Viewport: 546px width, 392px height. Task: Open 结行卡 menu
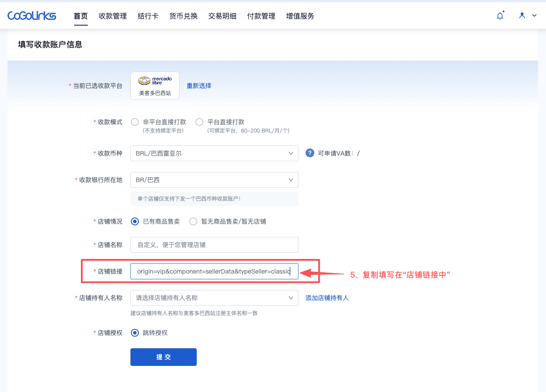point(148,16)
